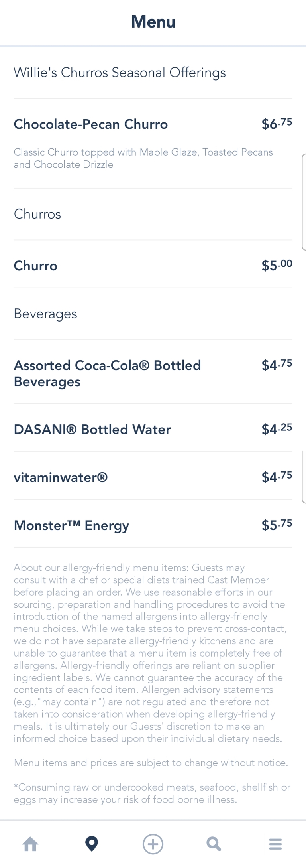306x868 pixels.
Task: Tap the $6.75 price
Action: pos(277,124)
